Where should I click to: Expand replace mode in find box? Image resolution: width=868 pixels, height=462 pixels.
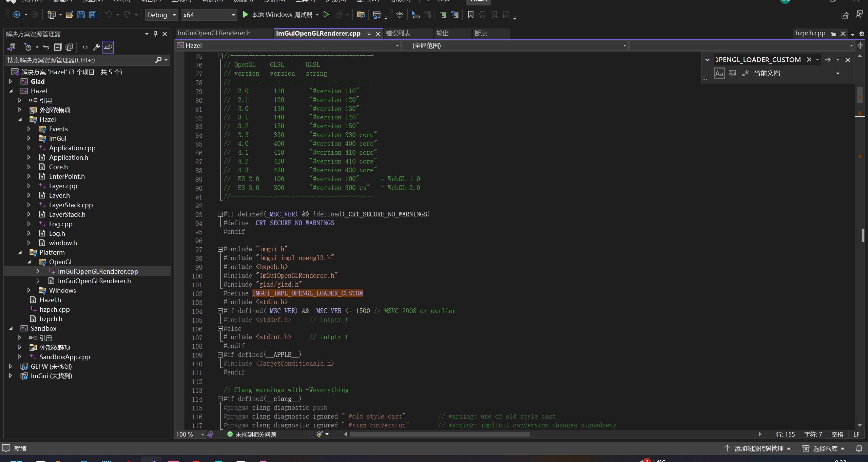[707, 60]
